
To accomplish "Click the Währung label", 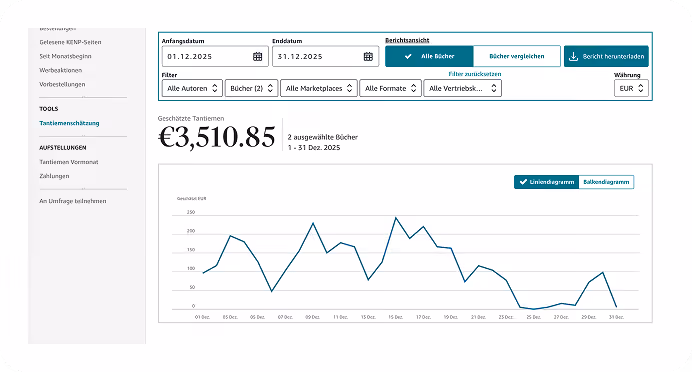I will pyautogui.click(x=627, y=75).
